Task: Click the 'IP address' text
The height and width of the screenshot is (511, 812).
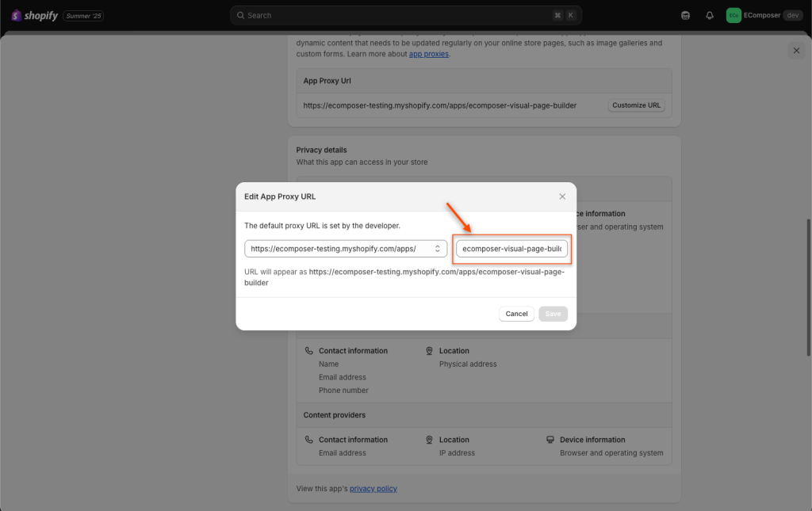Action: pyautogui.click(x=457, y=453)
